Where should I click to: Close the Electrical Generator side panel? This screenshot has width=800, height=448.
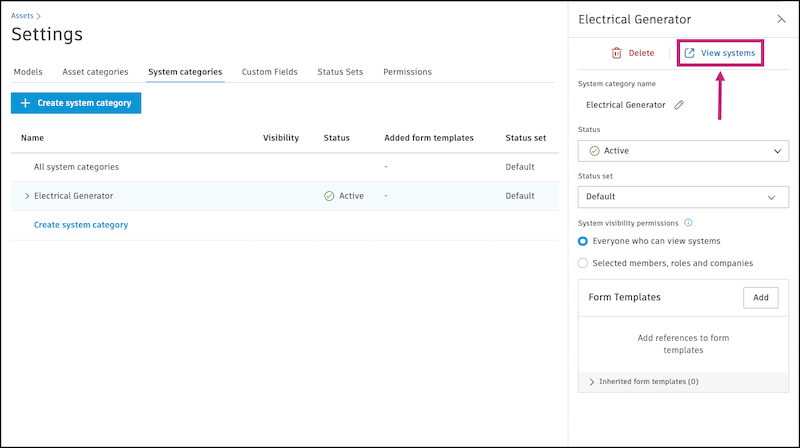(781, 19)
